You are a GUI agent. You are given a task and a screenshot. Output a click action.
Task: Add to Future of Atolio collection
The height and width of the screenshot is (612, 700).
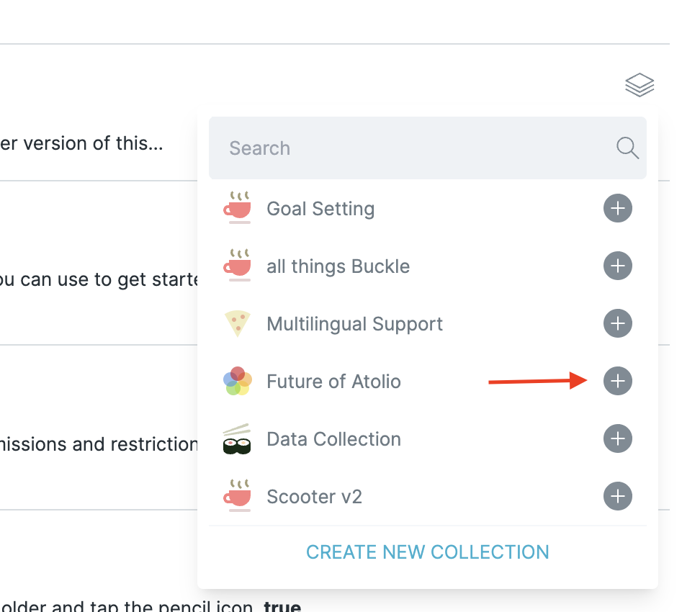[x=617, y=381]
